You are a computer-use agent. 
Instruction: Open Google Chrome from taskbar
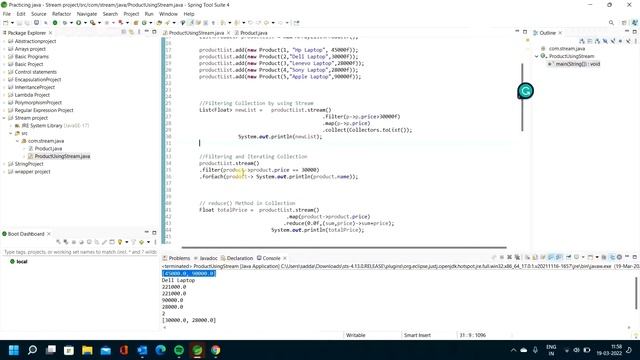click(x=216, y=350)
